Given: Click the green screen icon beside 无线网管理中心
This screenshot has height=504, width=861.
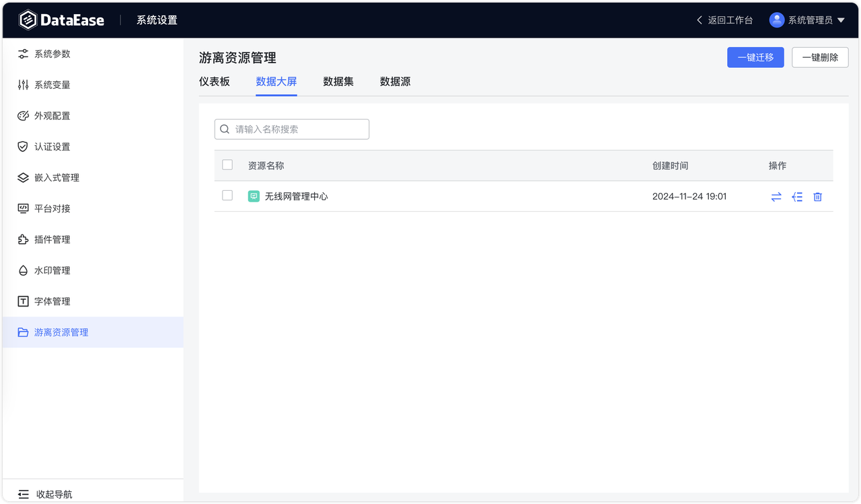Looking at the screenshot, I should point(254,196).
